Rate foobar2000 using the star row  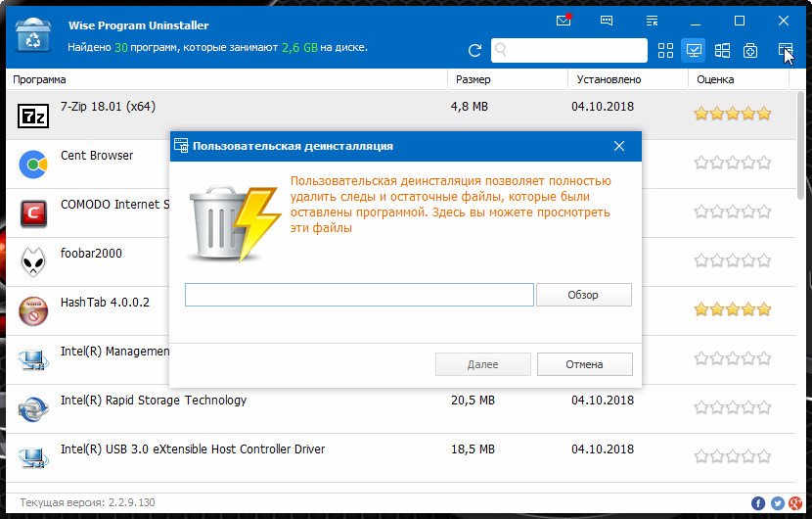pos(733,260)
